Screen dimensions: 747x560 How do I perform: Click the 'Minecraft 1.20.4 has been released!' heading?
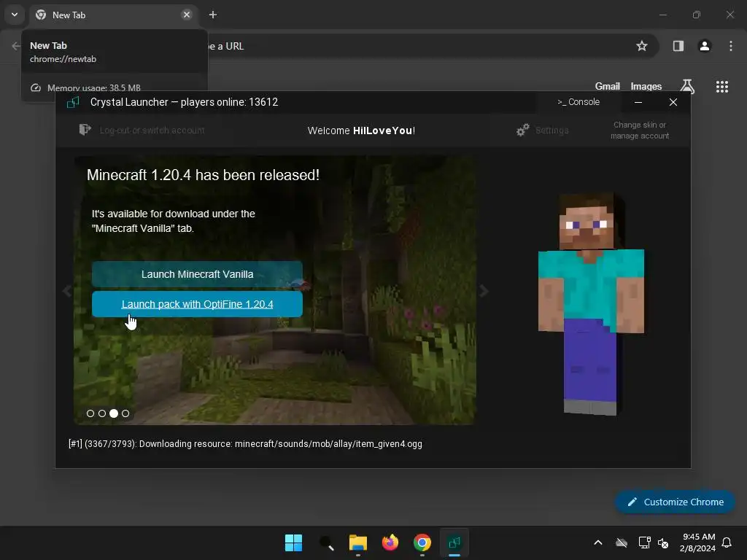pyautogui.click(x=203, y=175)
